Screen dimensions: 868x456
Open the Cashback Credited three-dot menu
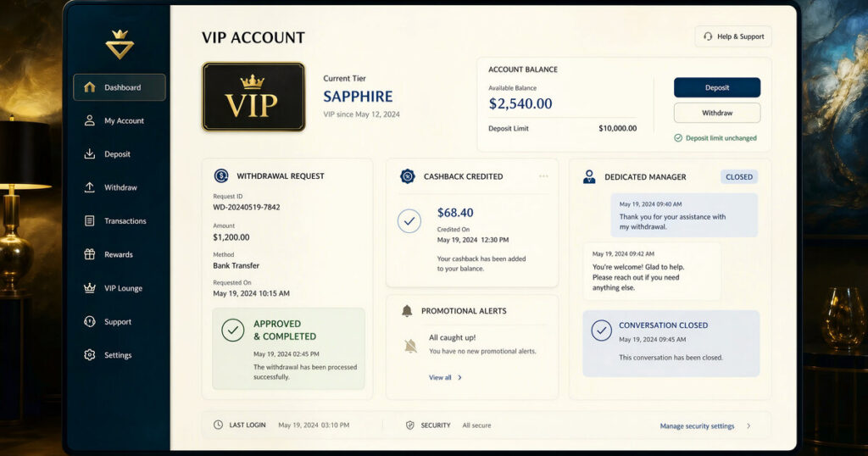[543, 176]
